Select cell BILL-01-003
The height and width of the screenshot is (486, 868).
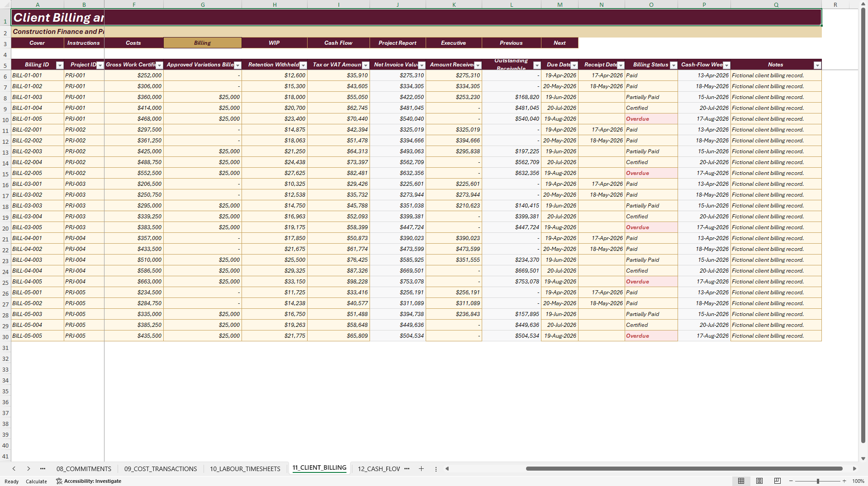(x=38, y=97)
